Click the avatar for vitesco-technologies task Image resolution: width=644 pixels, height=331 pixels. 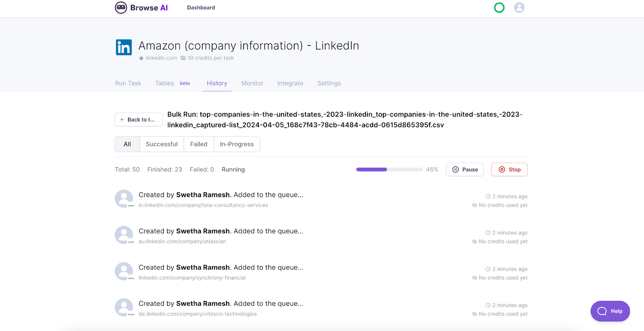pyautogui.click(x=124, y=307)
